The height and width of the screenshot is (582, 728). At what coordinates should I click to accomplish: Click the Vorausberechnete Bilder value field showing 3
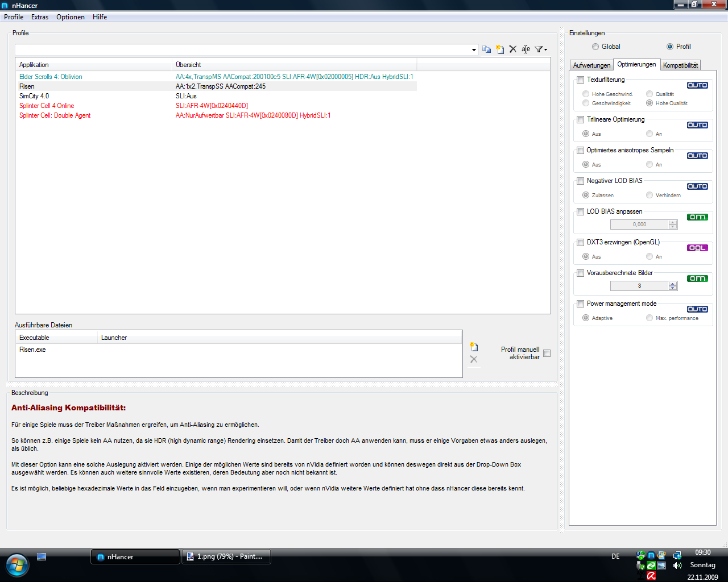point(639,286)
